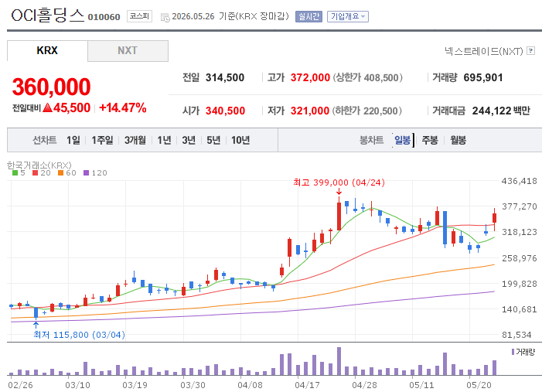Select the 1일 line chart period

tap(73, 140)
